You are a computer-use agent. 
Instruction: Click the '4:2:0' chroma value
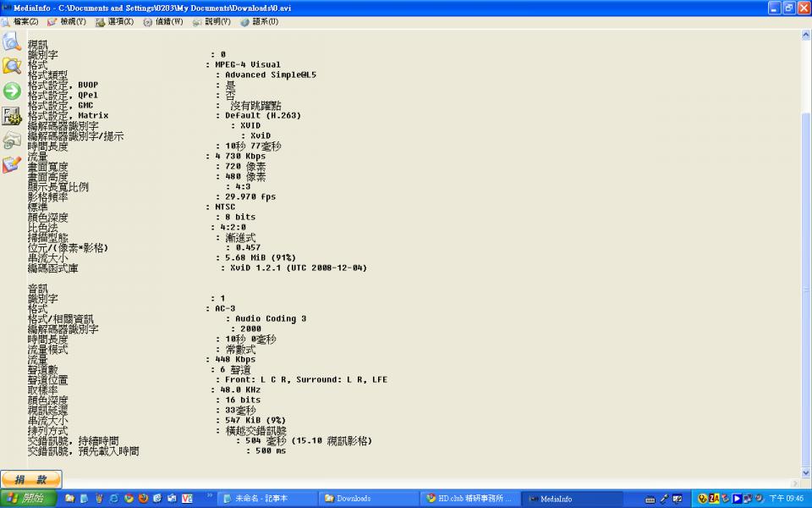(x=233, y=227)
